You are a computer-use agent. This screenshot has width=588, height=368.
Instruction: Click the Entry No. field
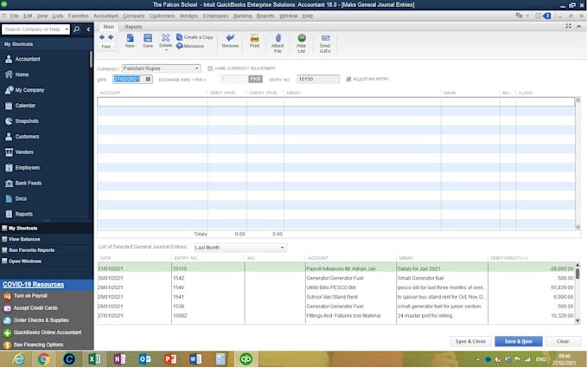click(318, 80)
